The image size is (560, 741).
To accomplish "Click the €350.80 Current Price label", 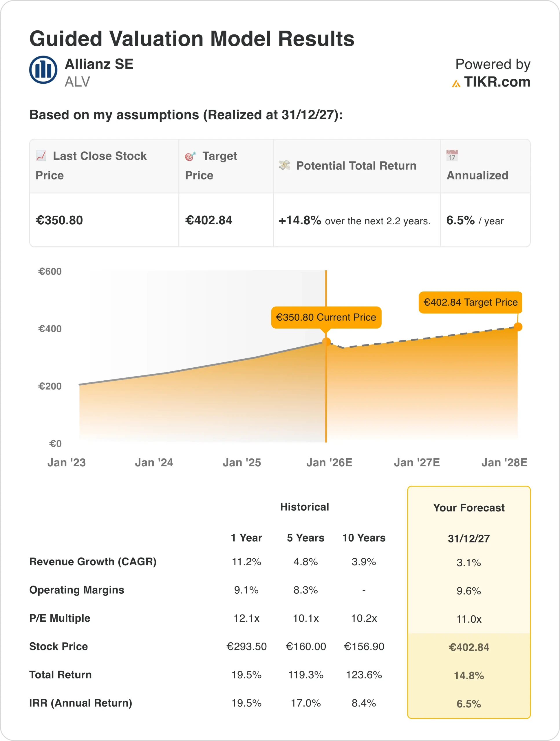I will click(326, 317).
